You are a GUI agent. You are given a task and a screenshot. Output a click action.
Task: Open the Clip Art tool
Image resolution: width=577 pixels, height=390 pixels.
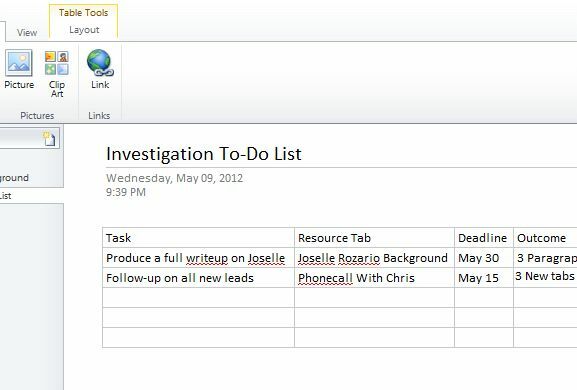(57, 74)
